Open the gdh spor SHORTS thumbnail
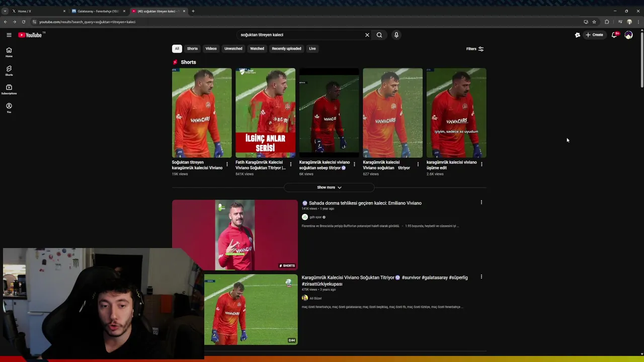Screen dimensions: 644x362 click(235, 235)
